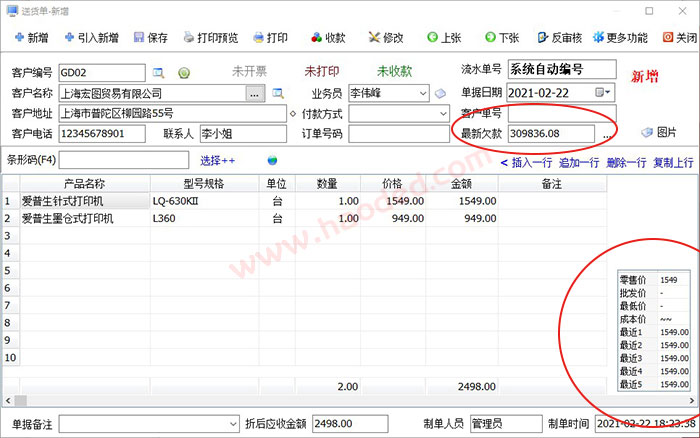Click the horizontal scrollbar right arrow
Viewport: 700px width, 438px height.
pos(692,401)
